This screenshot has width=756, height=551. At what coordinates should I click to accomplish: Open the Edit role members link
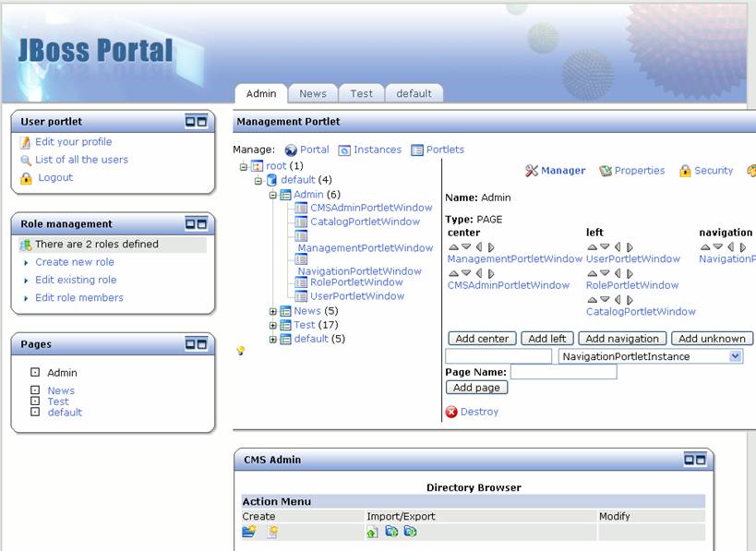[x=79, y=297]
